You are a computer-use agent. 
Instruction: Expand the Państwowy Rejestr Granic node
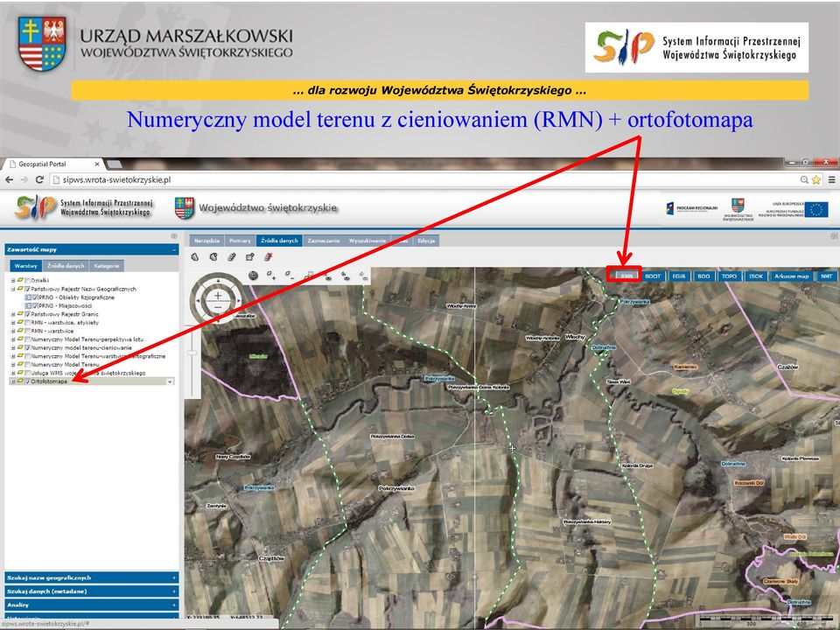tap(13, 314)
